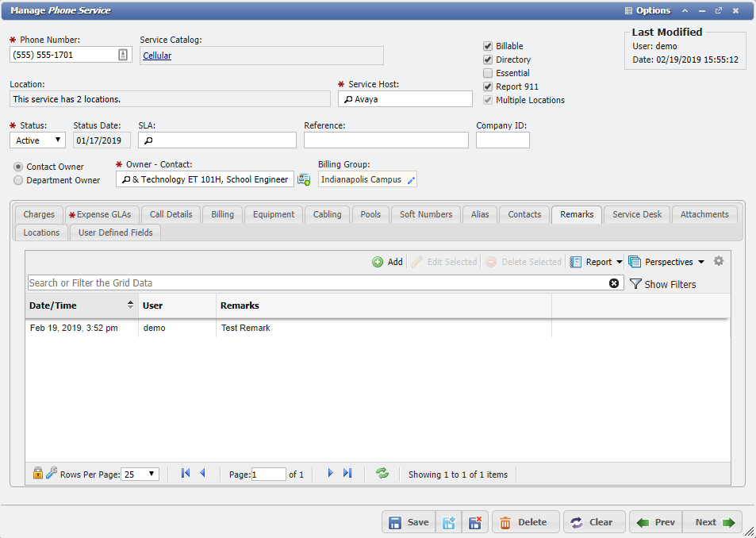Click the lock icon on the pagination bar

click(x=37, y=473)
